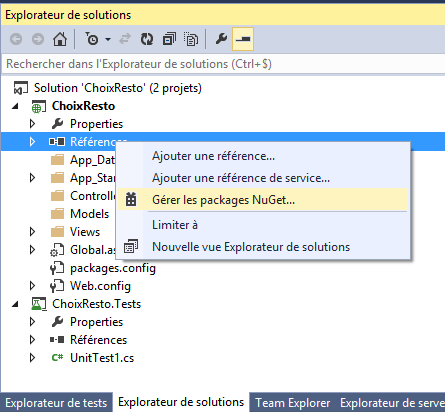Switch to Team Explorer tab
This screenshot has width=445, height=412.
pos(293,403)
